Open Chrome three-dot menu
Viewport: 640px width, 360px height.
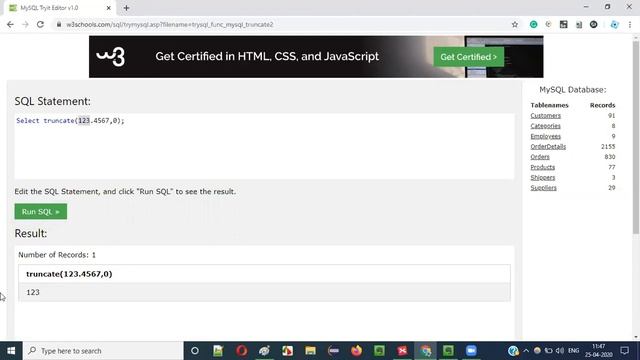[630, 24]
